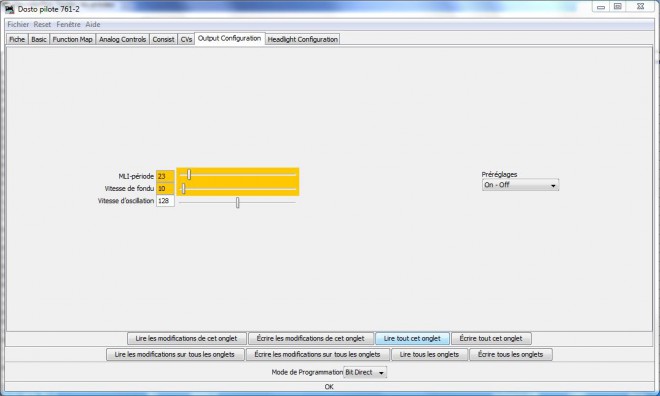The image size is (660, 396).
Task: Open the Fenêtre menu
Action: [68, 24]
